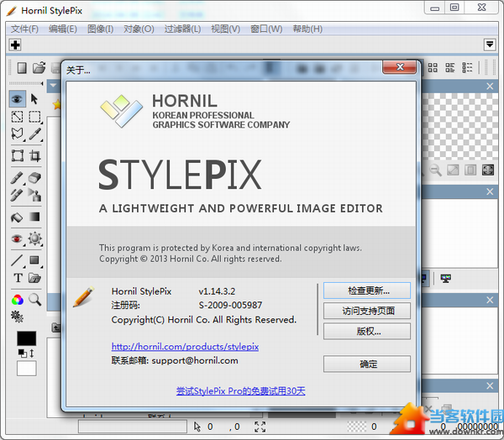Select the free transform tool
The width and height of the screenshot is (504, 440).
(17, 156)
